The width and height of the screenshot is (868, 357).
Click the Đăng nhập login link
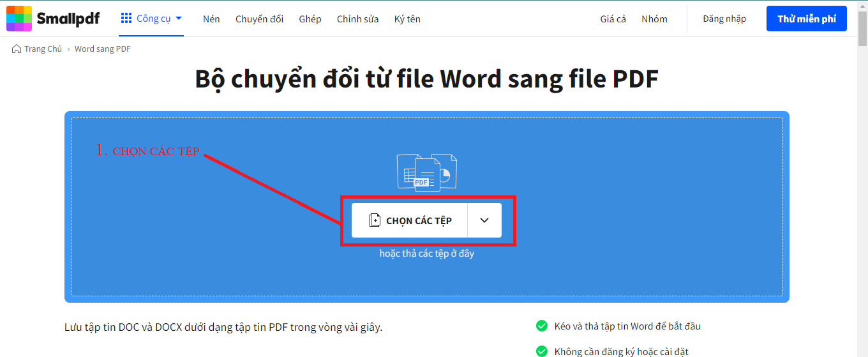click(724, 19)
